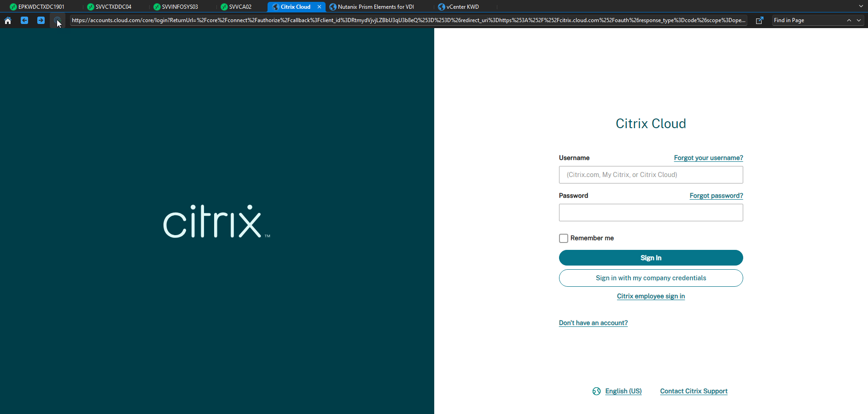
Task: Choose Sign in with my company credentials
Action: coord(651,278)
